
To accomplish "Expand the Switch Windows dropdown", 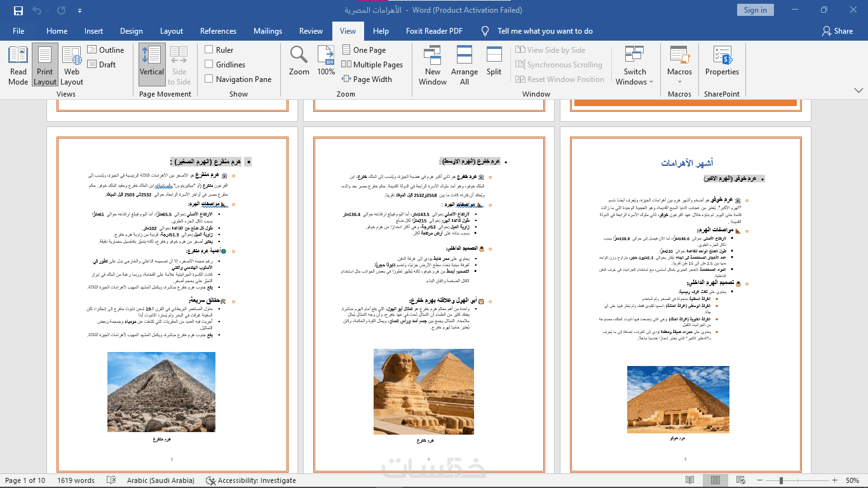I will tap(635, 65).
